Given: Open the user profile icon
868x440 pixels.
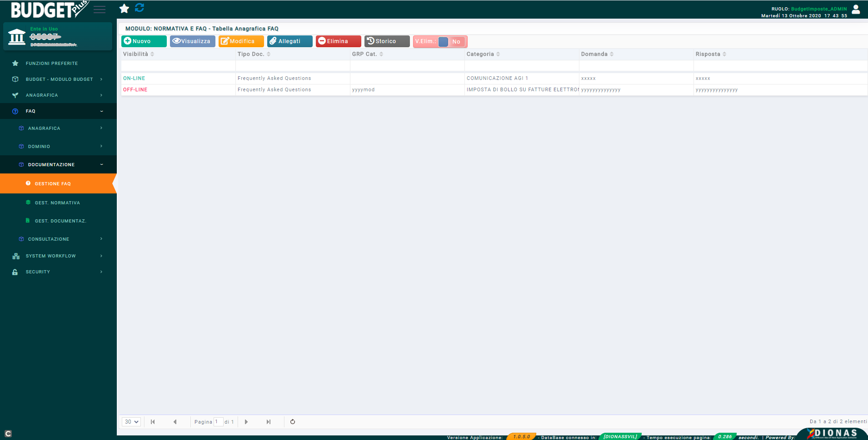Looking at the screenshot, I should (x=856, y=9).
